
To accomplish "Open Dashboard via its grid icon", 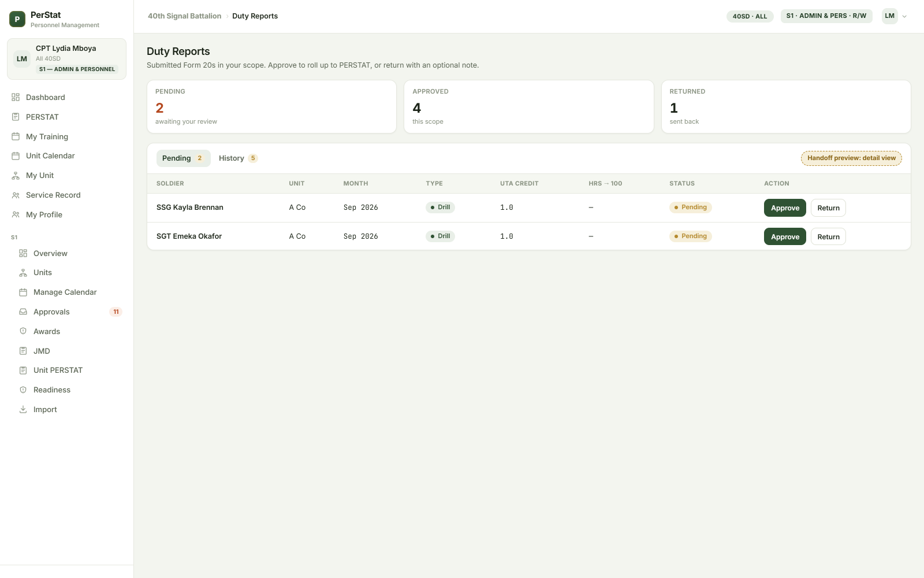I will pyautogui.click(x=16, y=97).
